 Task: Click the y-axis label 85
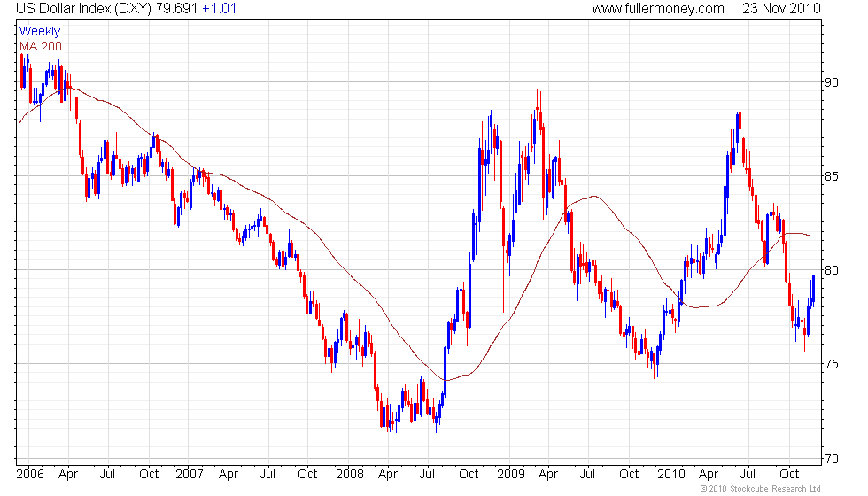[832, 176]
